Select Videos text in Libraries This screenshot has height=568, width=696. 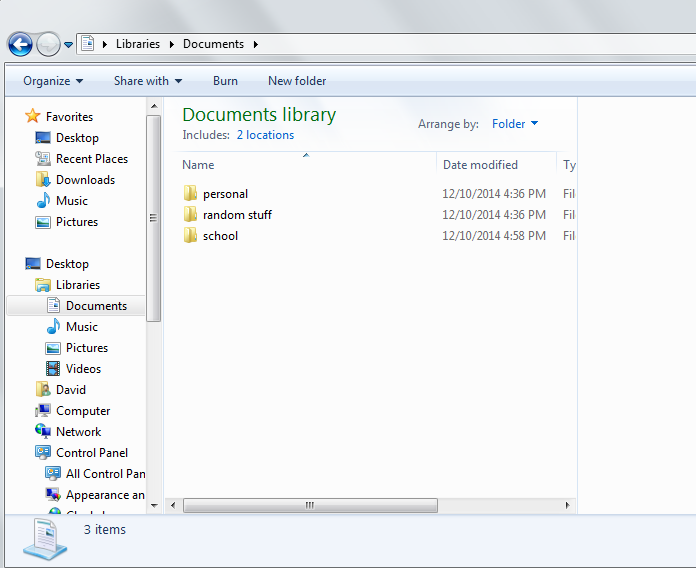[83, 369]
